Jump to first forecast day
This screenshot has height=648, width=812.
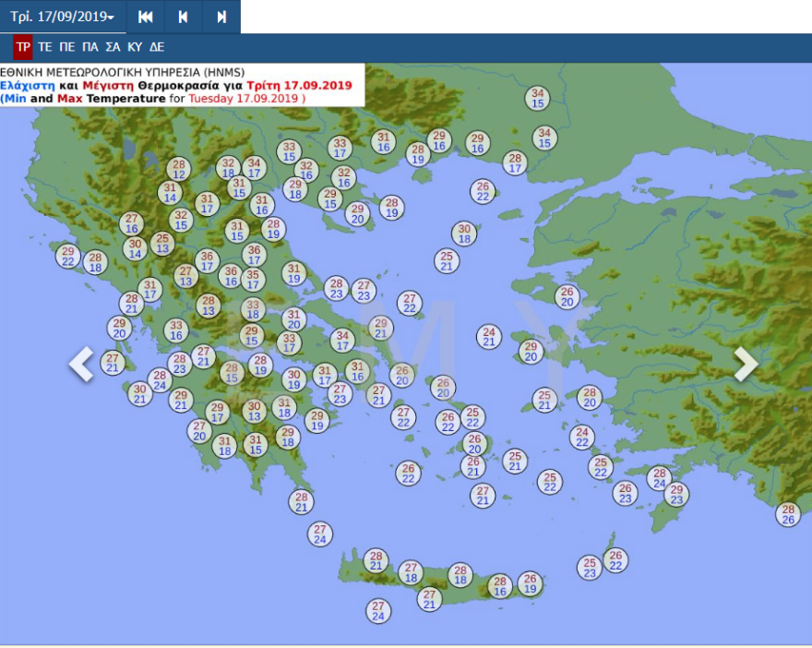click(145, 17)
